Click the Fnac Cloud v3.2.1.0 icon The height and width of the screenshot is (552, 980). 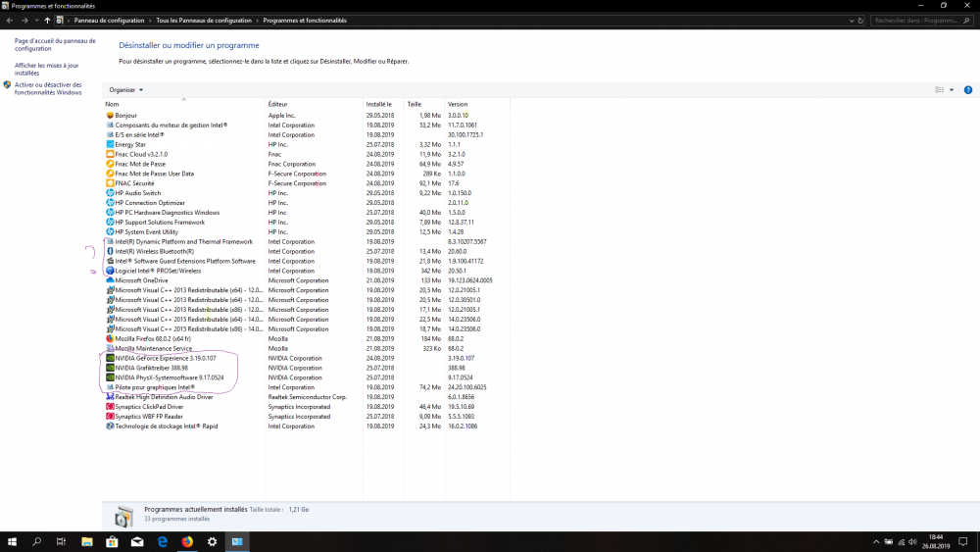click(x=110, y=154)
